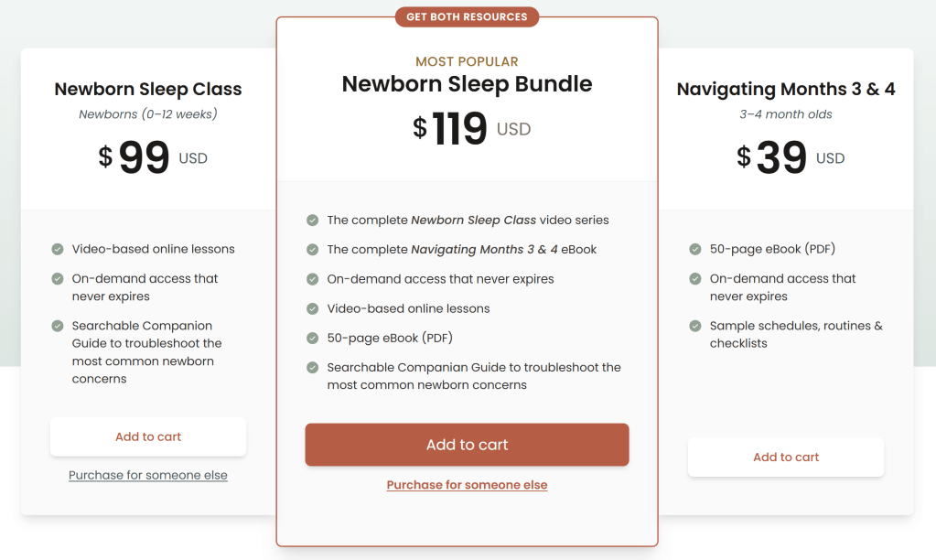Click checkmark beside Sample schedules, routines & checklists
The width and height of the screenshot is (936, 560).
pyautogui.click(x=695, y=326)
